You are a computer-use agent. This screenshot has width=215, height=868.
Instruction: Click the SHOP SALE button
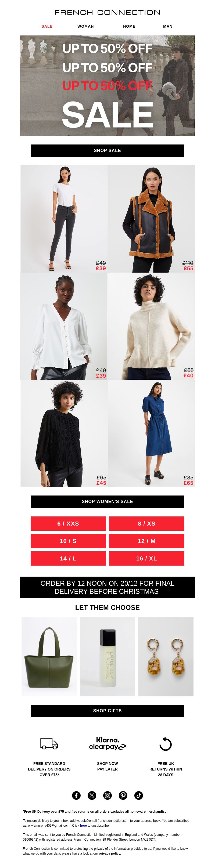pyautogui.click(x=107, y=151)
